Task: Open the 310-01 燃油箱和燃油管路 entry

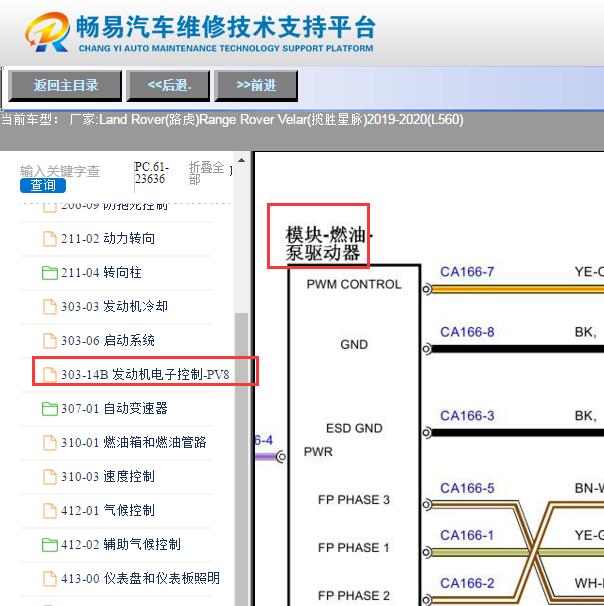Action: click(133, 443)
